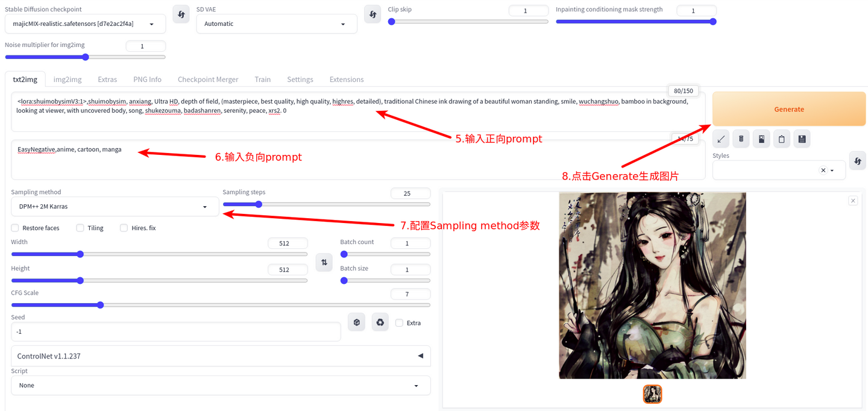The width and height of the screenshot is (868, 411).
Task: Expand the ControlNet v1.1.237 section
Action: (221, 356)
